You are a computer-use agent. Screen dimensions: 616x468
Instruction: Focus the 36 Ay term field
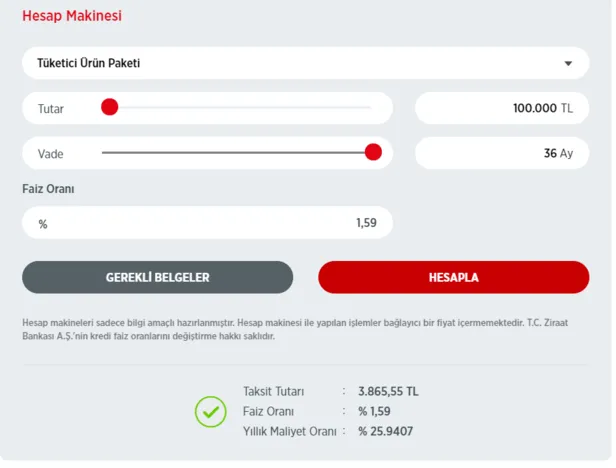pos(501,153)
